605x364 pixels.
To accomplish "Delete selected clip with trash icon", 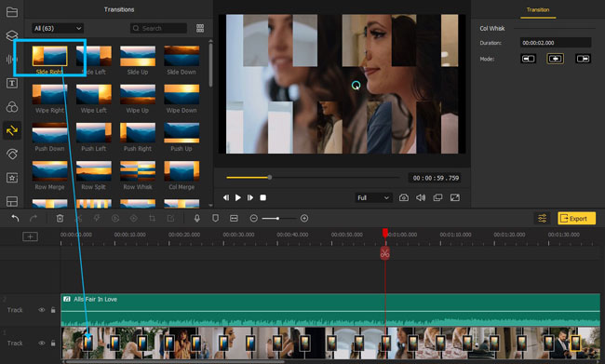I will tap(60, 219).
